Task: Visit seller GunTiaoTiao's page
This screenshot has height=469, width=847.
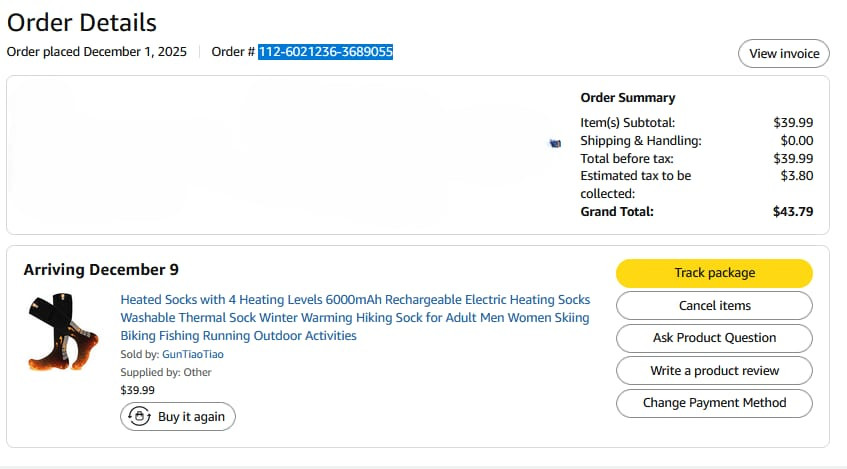Action: 193,354
